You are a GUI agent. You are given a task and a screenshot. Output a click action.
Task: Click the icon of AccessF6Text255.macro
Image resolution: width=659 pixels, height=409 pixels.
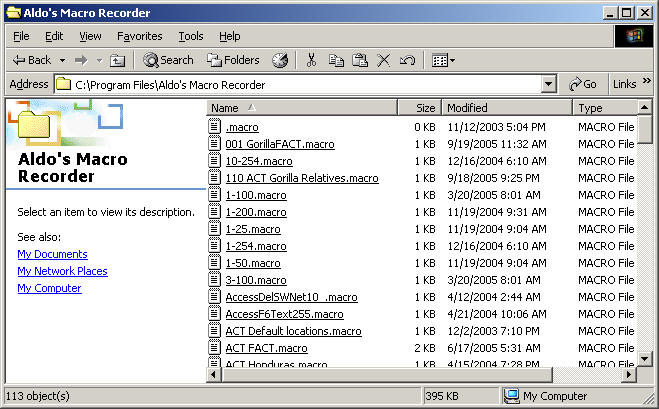(x=214, y=314)
